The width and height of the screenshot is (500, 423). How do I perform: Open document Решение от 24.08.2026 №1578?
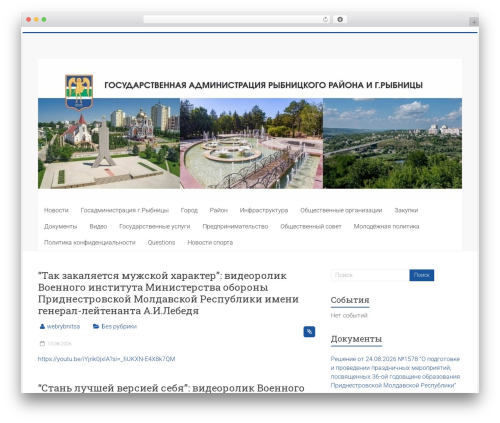[x=395, y=372]
